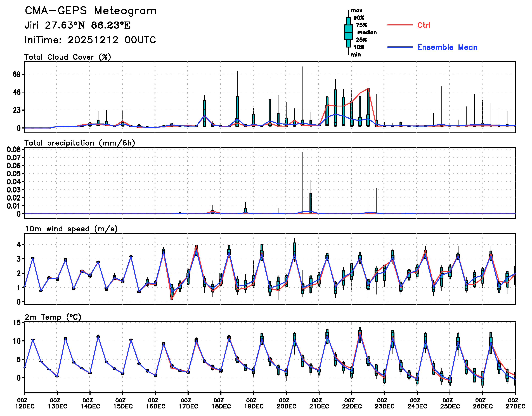Image resolution: width=532 pixels, height=416 pixels.
Task: Click the 00Z 21DEC time axis label
Action: (319, 403)
